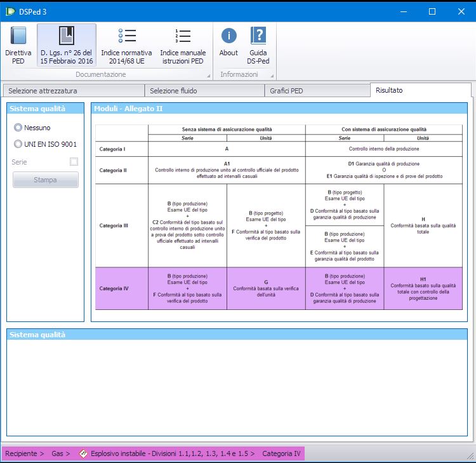The height and width of the screenshot is (463, 476).
Task: Switch to the Grafici PED tab
Action: (317, 91)
